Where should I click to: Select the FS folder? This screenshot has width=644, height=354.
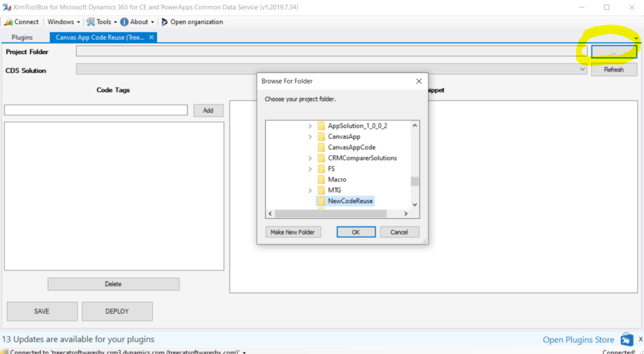click(x=331, y=169)
